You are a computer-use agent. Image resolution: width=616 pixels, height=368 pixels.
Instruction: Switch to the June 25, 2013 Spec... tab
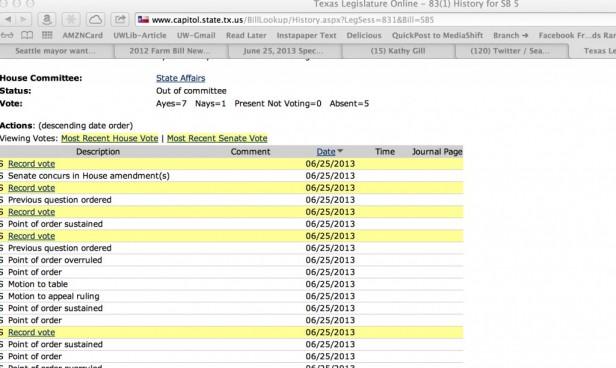(283, 51)
